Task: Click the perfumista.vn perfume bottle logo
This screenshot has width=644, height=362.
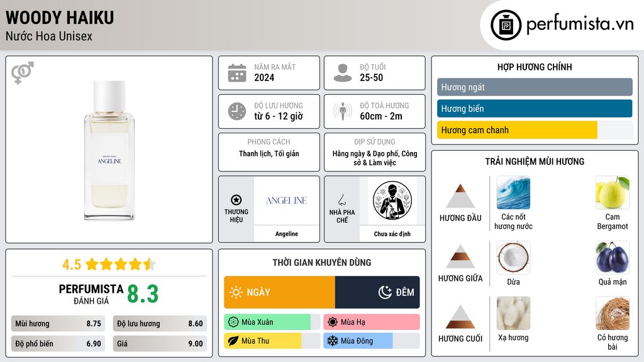Action: click(506, 25)
